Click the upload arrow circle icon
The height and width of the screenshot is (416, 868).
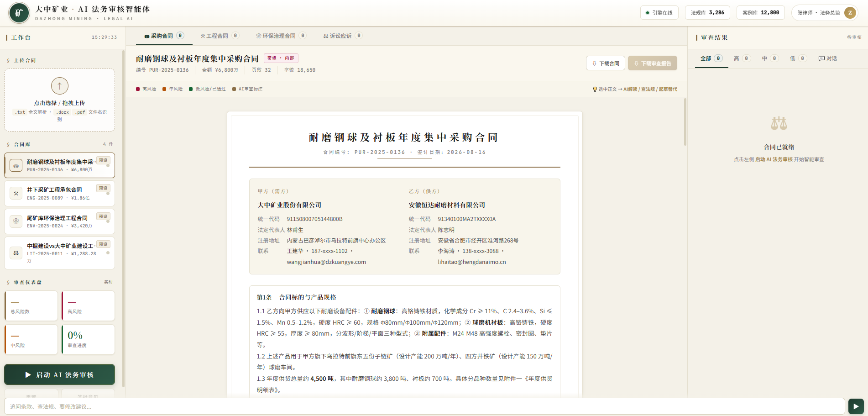[60, 86]
